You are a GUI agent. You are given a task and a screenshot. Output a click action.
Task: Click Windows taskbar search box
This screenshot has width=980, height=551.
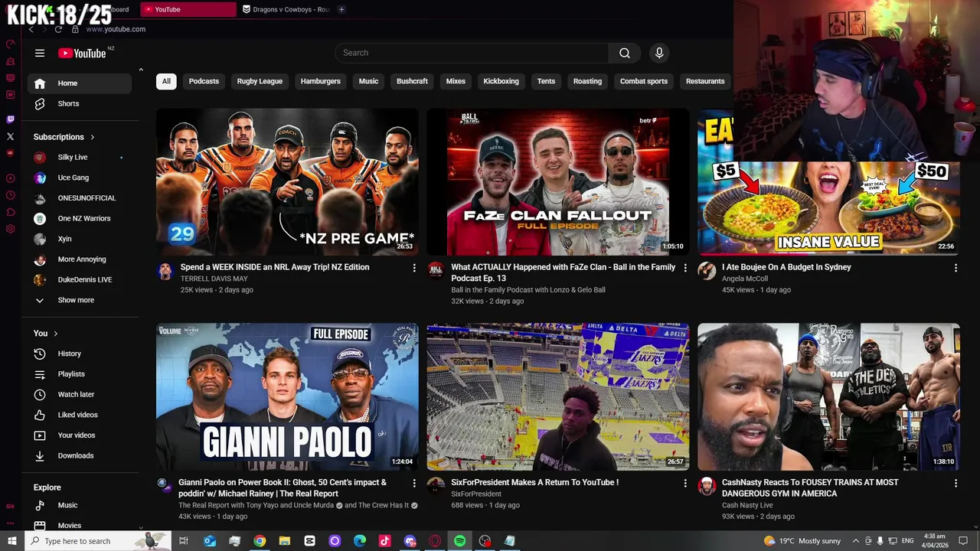[x=98, y=541]
